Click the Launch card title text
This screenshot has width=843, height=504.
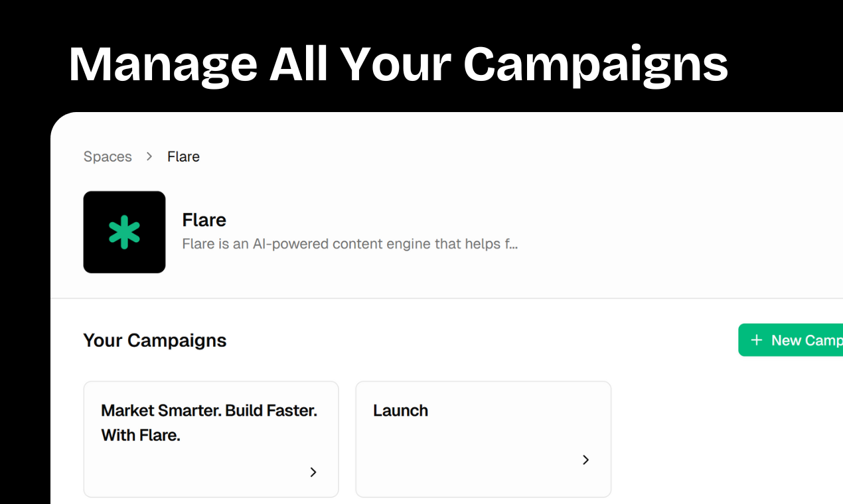(400, 410)
